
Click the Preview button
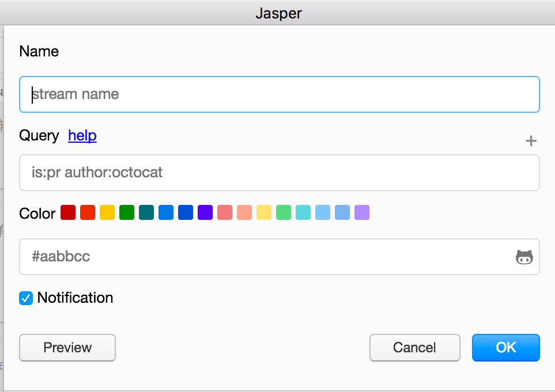pos(67,348)
